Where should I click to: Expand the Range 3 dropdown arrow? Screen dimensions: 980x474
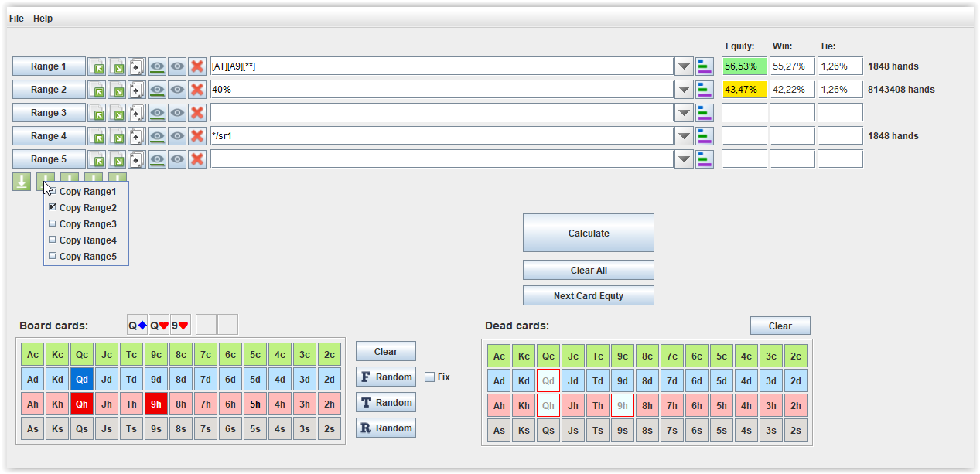click(x=684, y=113)
